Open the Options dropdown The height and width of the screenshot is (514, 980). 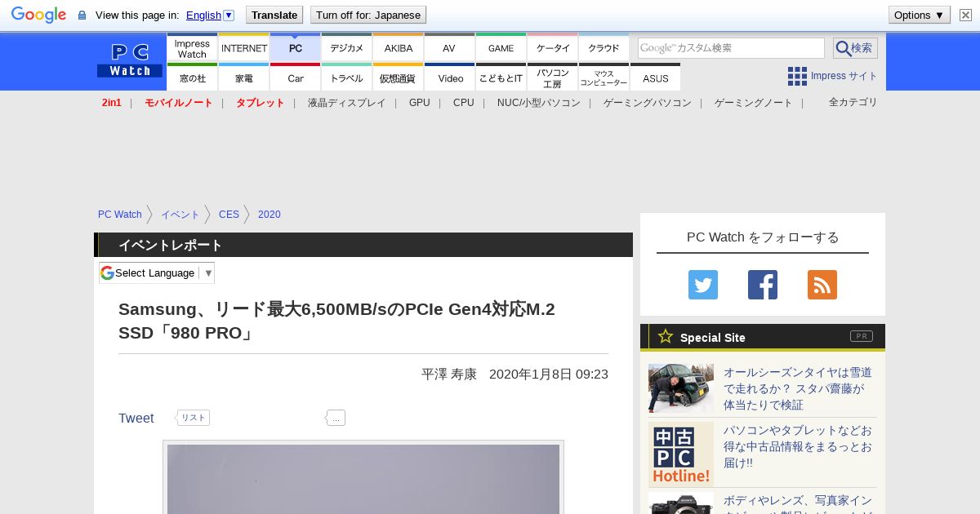(x=920, y=15)
